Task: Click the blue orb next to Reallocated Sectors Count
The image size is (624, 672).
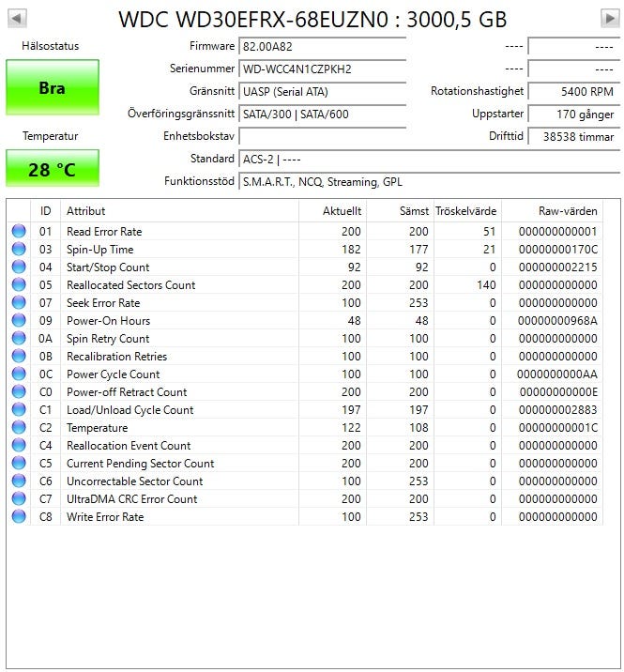Action: [19, 285]
